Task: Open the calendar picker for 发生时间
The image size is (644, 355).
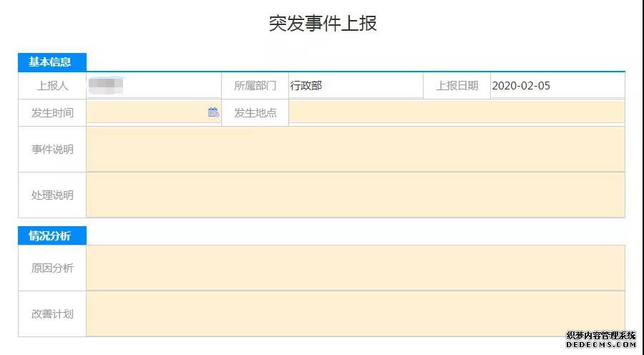Action: tap(213, 112)
